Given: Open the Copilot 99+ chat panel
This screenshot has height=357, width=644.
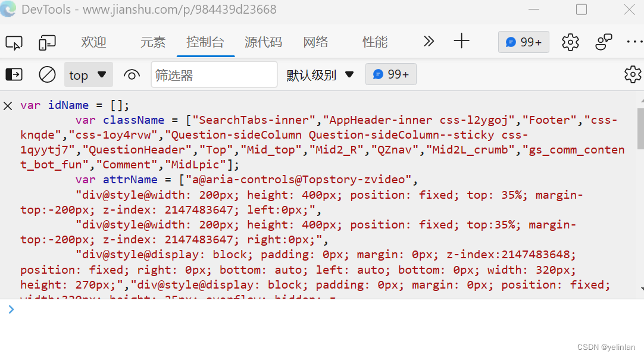Looking at the screenshot, I should [523, 42].
